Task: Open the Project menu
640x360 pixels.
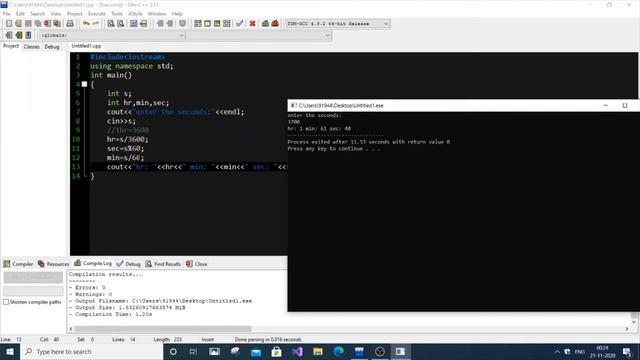Action: 75,13
